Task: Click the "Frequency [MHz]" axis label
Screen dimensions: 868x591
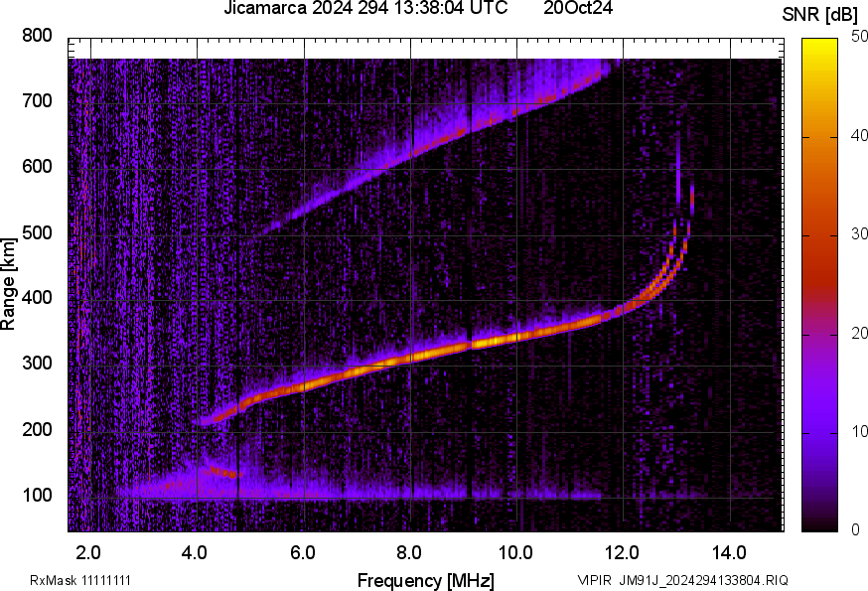Action: pos(425,580)
